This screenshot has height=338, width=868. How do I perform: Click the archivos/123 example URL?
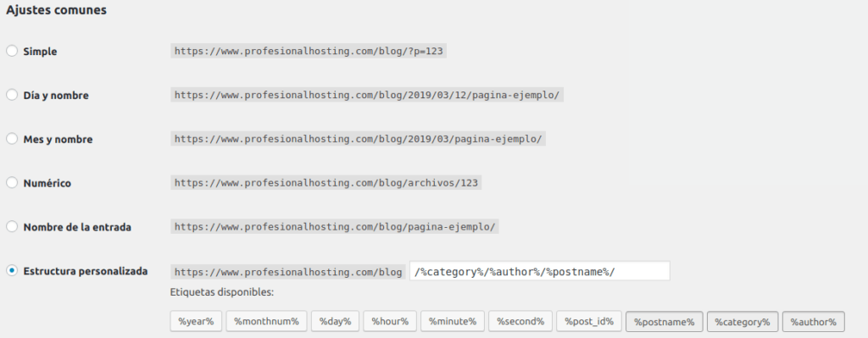pos(326,182)
